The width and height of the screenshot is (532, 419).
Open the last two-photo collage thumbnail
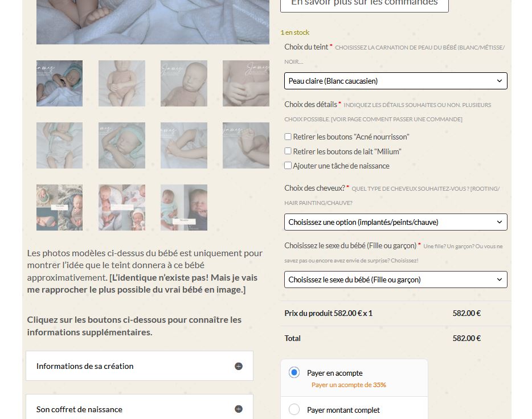click(184, 207)
